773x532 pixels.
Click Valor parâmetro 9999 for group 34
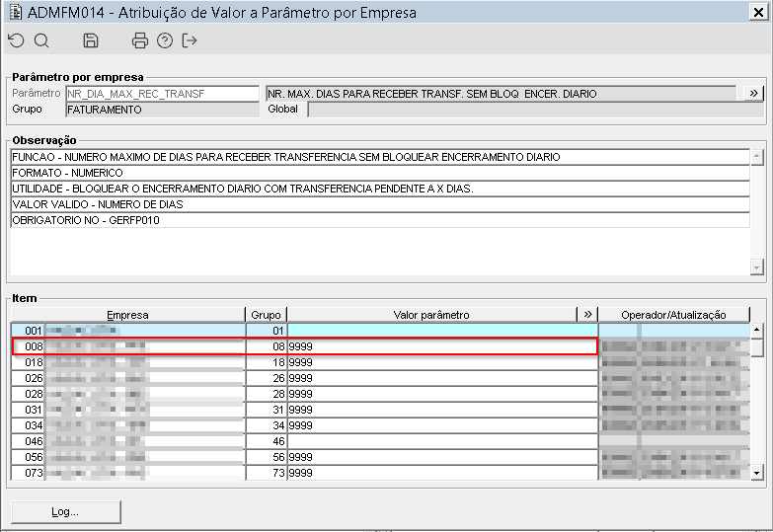pos(442,425)
